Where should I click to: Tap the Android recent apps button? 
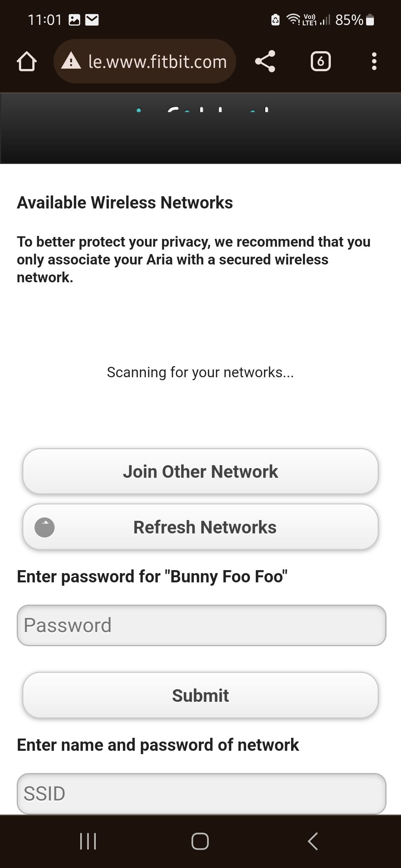coord(88,841)
